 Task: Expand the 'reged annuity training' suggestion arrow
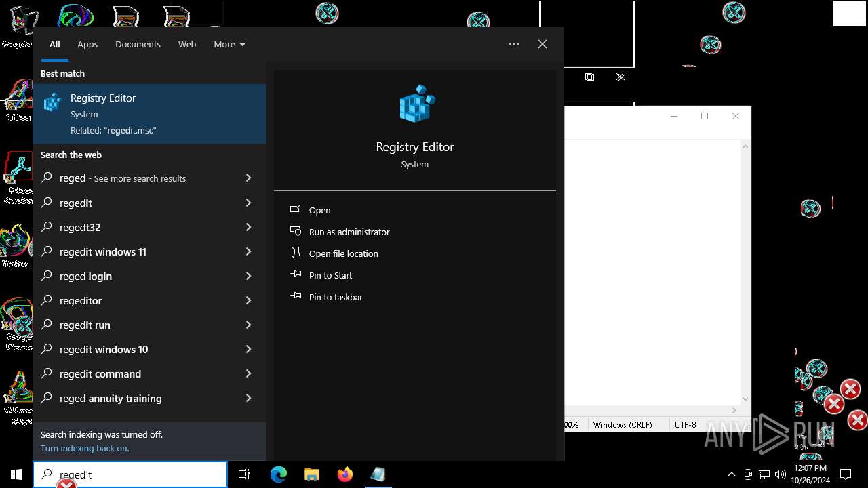tap(248, 398)
